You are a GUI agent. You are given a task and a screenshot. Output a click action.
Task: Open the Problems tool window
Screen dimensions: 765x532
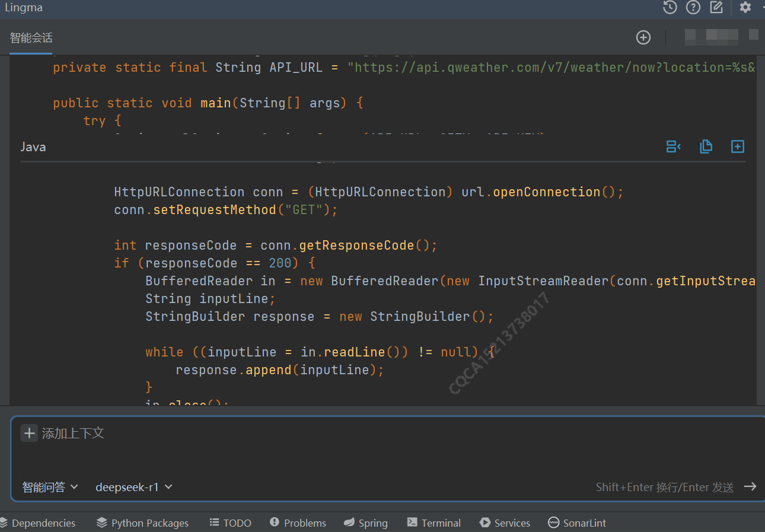(298, 523)
